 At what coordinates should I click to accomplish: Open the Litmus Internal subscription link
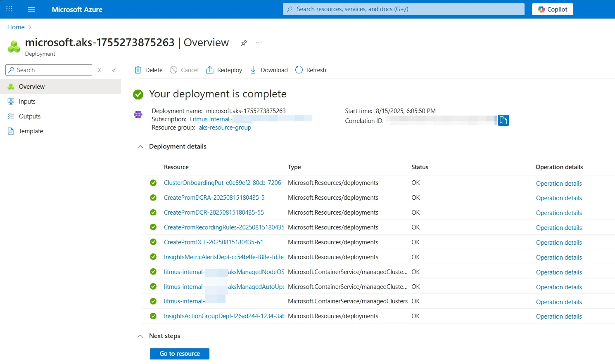point(209,119)
